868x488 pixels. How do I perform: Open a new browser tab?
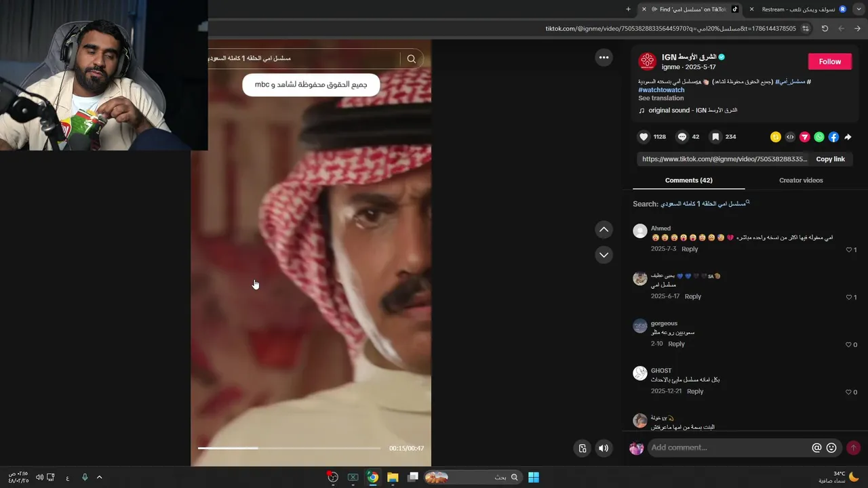click(628, 9)
